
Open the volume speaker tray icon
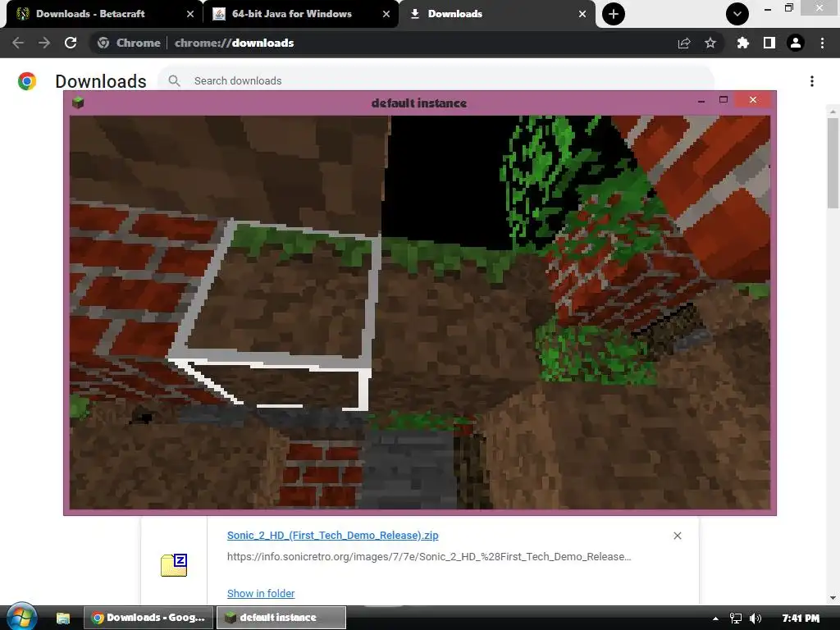[x=756, y=619]
